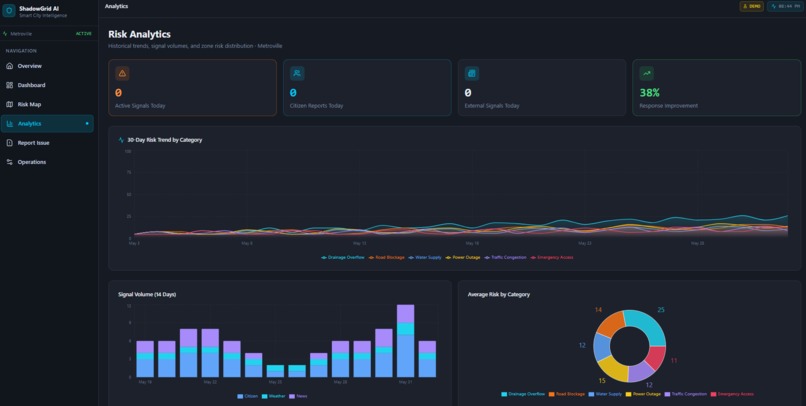Click the Analytics breadcrumb in top bar
Screen dimensions: 806x406
pyautogui.click(x=116, y=6)
